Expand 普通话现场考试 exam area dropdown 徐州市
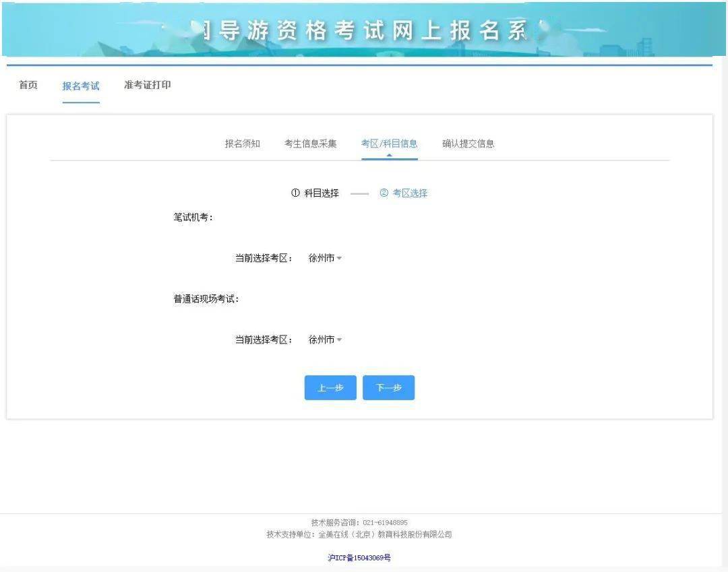Image resolution: width=728 pixels, height=572 pixels. tap(325, 340)
